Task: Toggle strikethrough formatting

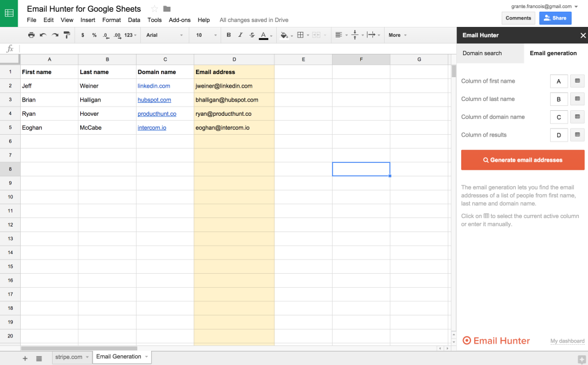Action: (x=252, y=35)
